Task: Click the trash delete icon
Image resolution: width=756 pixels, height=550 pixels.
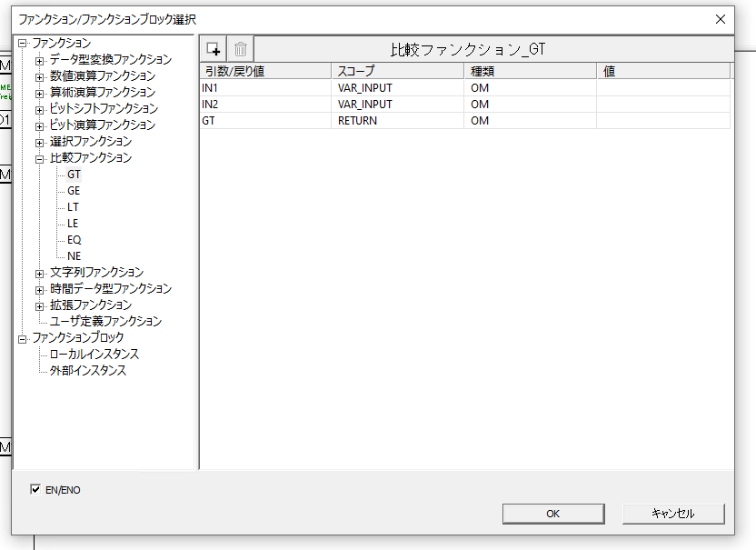Action: 241,49
